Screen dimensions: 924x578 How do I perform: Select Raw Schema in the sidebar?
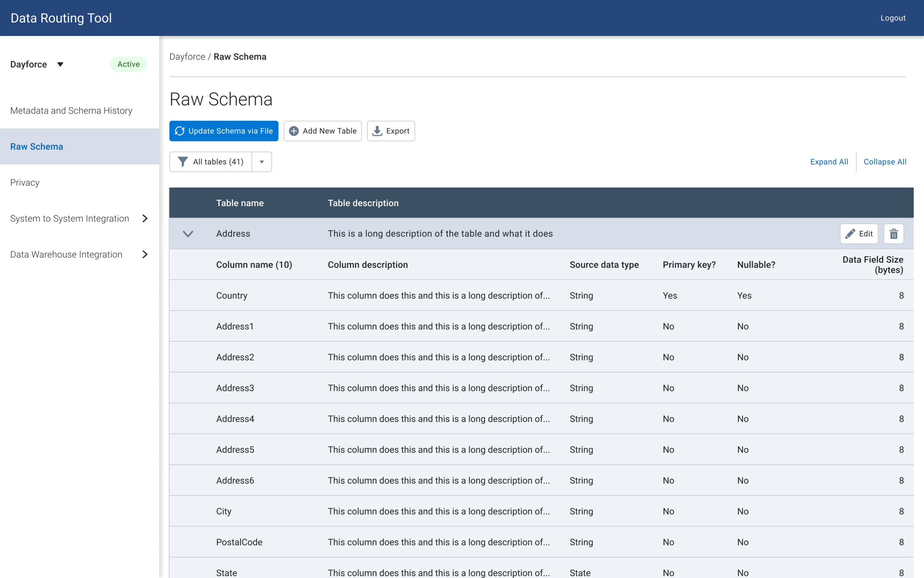click(37, 146)
